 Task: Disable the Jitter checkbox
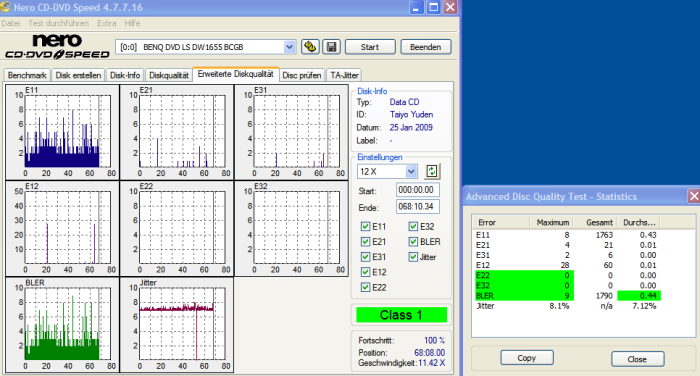point(413,257)
